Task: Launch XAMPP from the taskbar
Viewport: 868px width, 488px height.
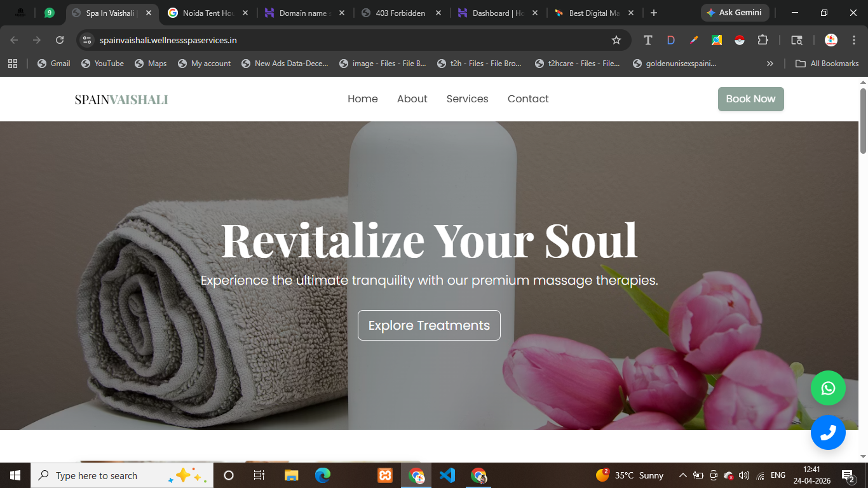Action: click(x=385, y=475)
